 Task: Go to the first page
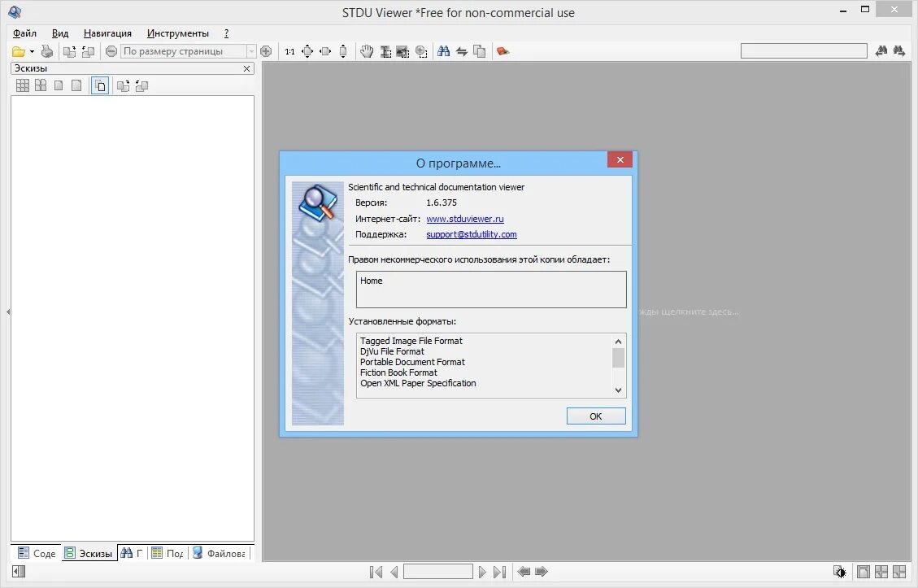point(376,572)
